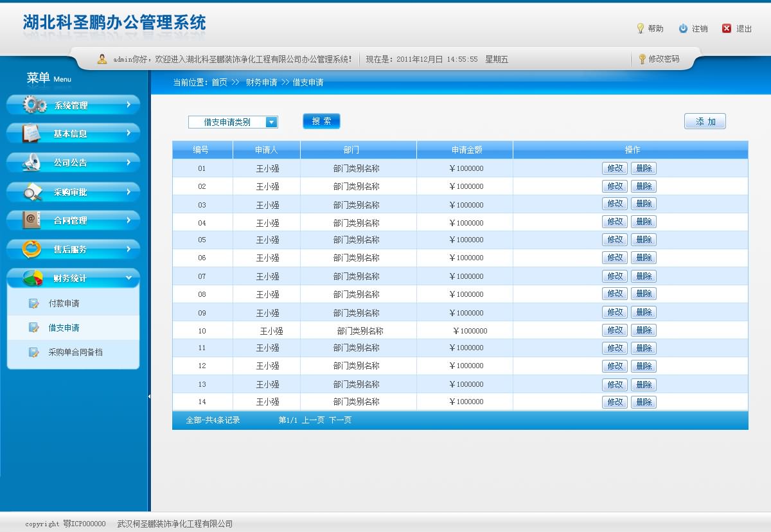Click the 财务申请 breadcrumb link
This screenshot has width=771, height=532.
click(261, 82)
